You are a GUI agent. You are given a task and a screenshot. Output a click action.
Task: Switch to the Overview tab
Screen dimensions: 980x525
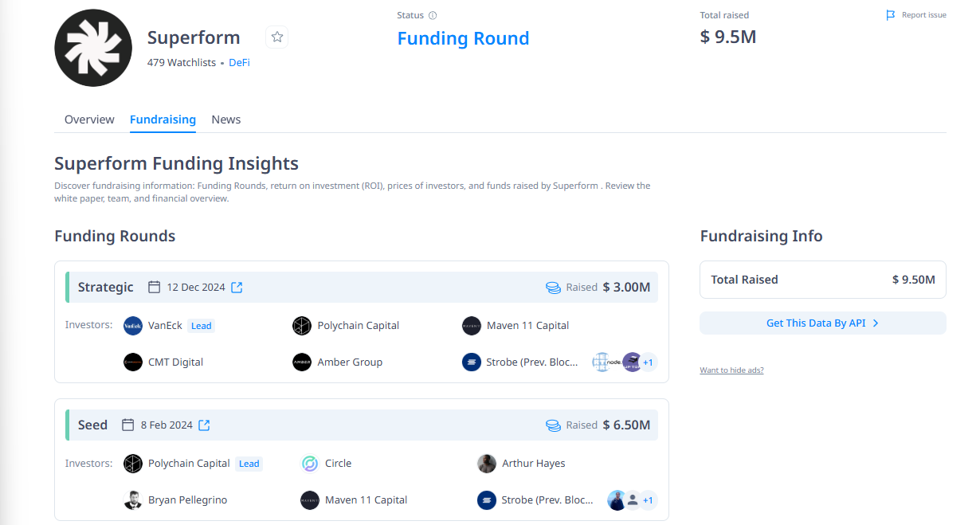[x=89, y=119]
